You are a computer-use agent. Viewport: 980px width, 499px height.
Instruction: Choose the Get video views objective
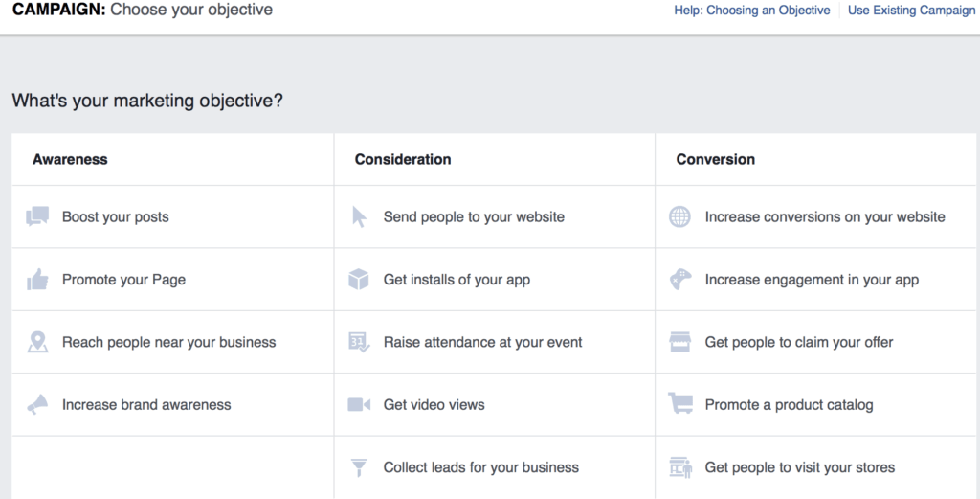(495, 404)
